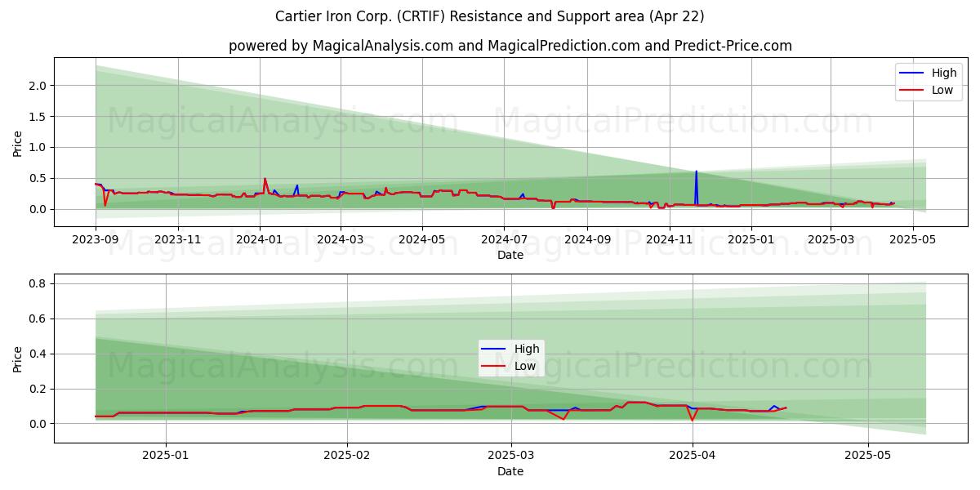This screenshot has height=490, width=980.
Task: Click the '0.8' y-axis label on bottom chart
Action: tap(38, 284)
